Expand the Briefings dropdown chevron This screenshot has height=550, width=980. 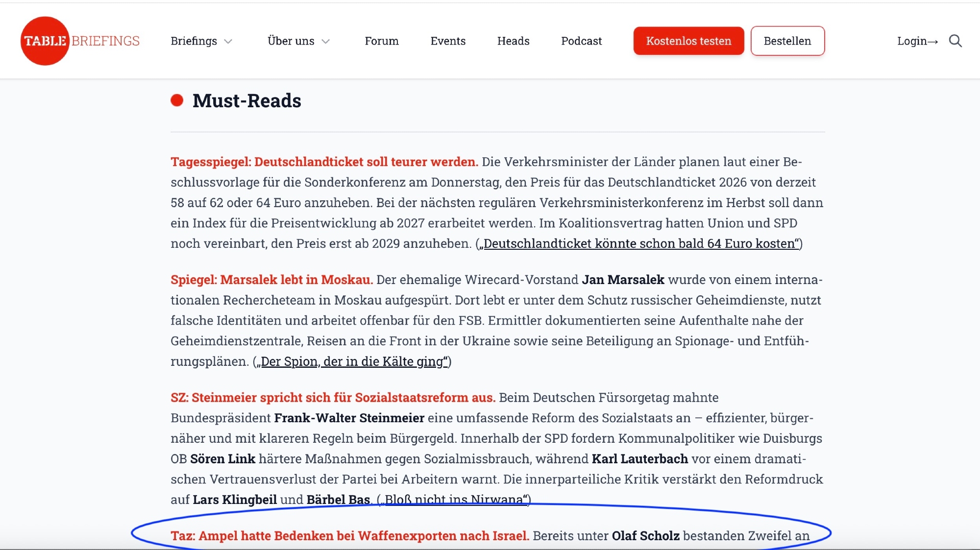(x=228, y=42)
